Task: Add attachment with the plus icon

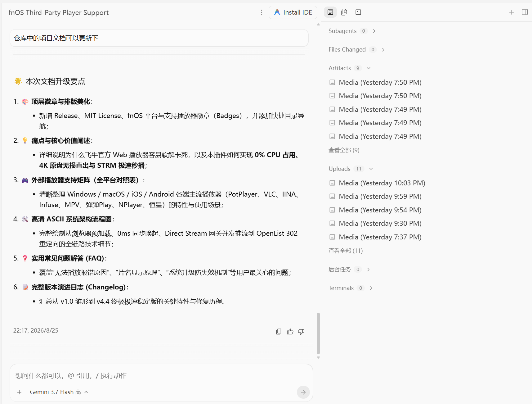Action: click(x=19, y=392)
